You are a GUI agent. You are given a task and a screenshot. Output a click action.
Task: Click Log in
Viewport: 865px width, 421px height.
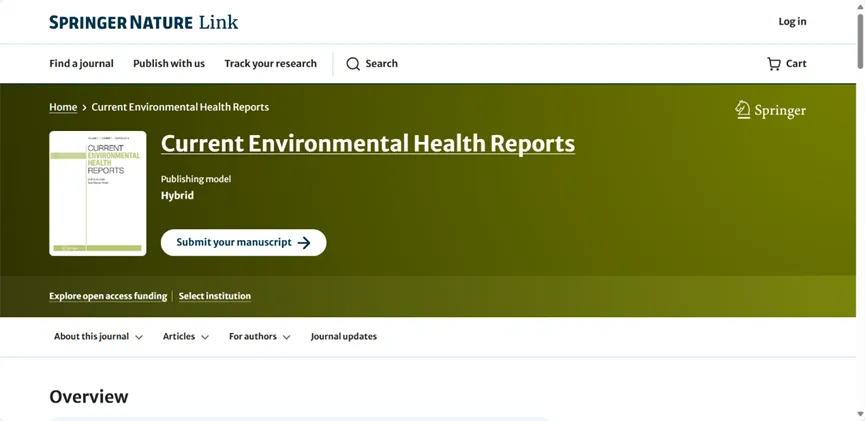coord(792,22)
